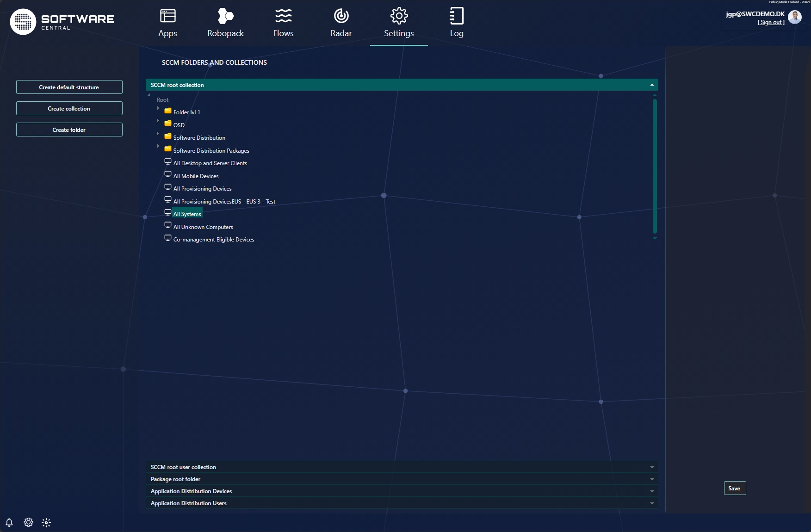Click the Software Distribution Packages folder icon

168,149
